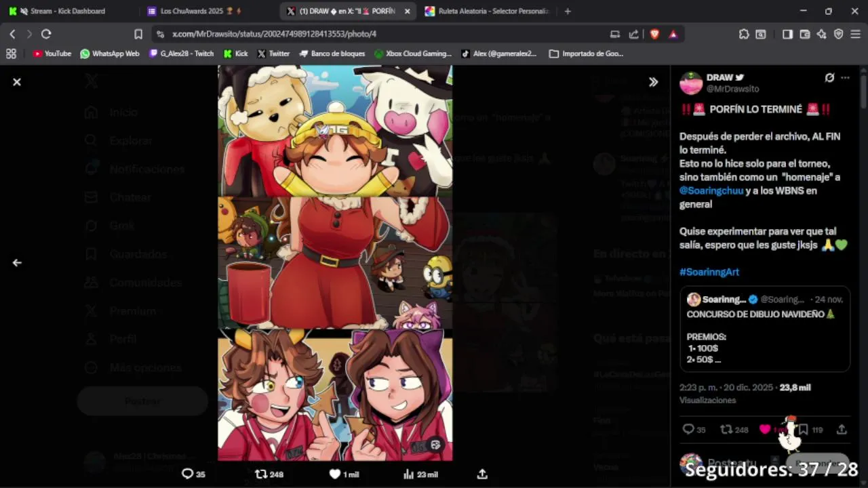This screenshot has height=488, width=868.
Task: Open the WhatsApp Web bookmark
Action: [x=109, y=54]
